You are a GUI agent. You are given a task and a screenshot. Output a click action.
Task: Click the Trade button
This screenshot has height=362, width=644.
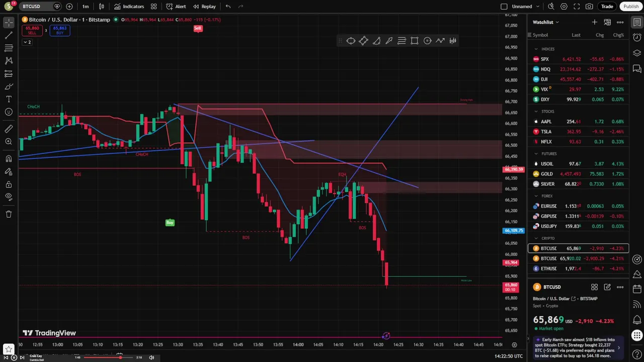pos(607,7)
